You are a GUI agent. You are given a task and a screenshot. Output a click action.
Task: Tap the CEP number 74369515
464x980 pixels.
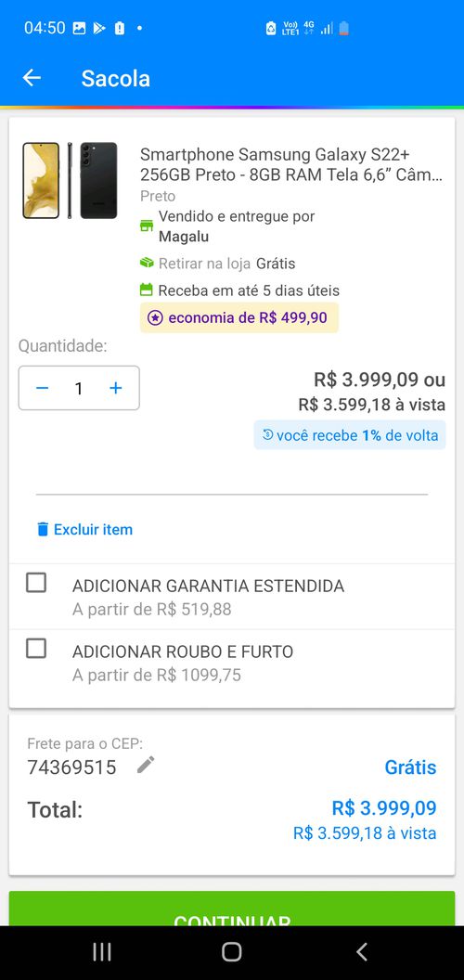point(71,767)
